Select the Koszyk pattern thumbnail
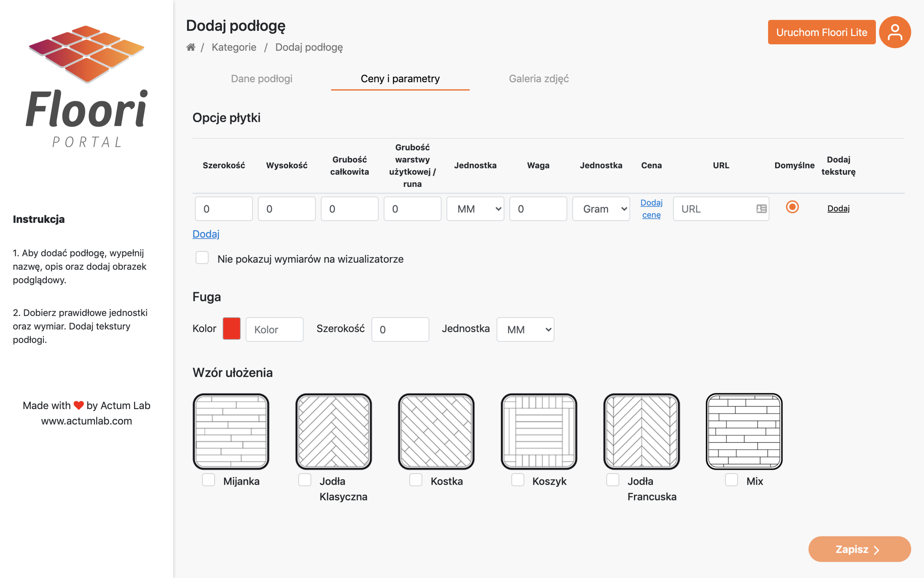Image resolution: width=924 pixels, height=578 pixels. tap(539, 431)
